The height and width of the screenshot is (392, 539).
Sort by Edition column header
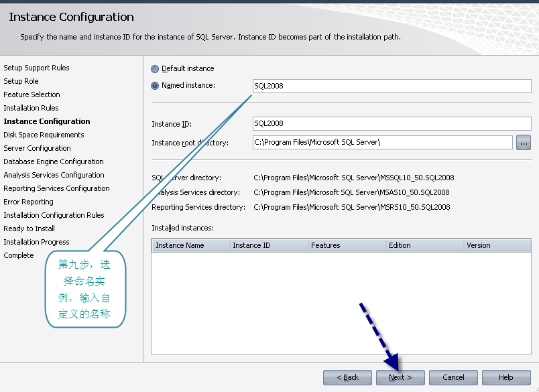click(x=424, y=245)
